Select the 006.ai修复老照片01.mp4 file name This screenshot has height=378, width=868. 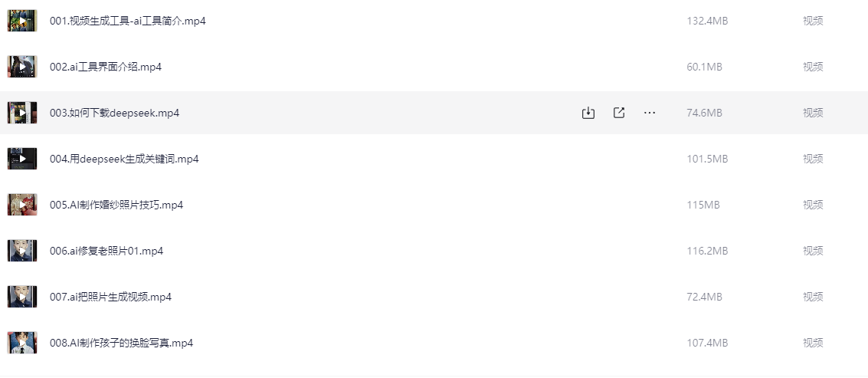(106, 251)
